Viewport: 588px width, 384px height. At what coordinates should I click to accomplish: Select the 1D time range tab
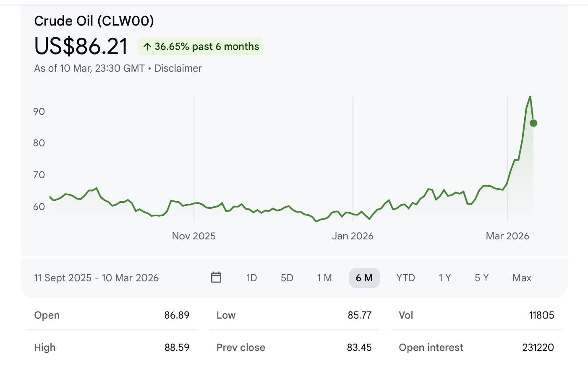click(x=251, y=278)
